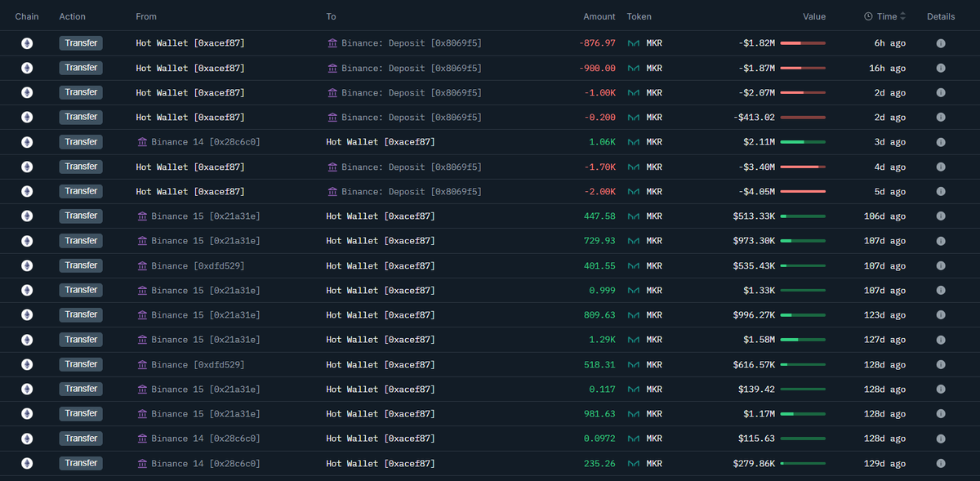Sort by Time using header arrows
Image resolution: width=980 pixels, height=481 pixels.
(x=903, y=16)
